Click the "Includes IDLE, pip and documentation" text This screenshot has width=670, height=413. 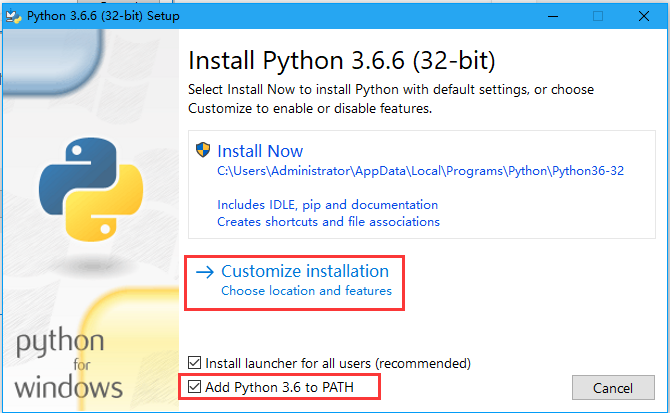(327, 204)
